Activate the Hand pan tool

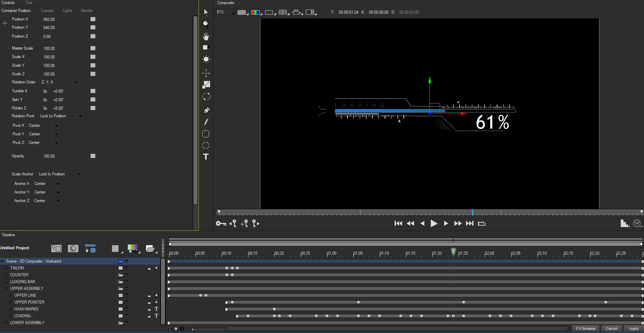coord(206,36)
